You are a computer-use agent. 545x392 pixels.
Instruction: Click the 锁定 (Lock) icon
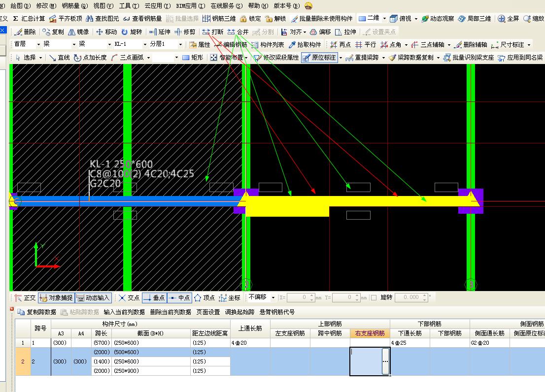point(251,19)
